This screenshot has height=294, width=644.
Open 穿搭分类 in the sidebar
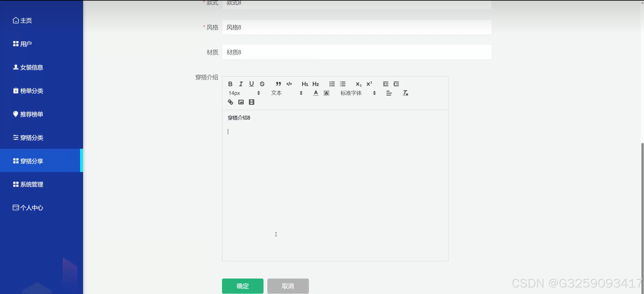[x=42, y=137]
